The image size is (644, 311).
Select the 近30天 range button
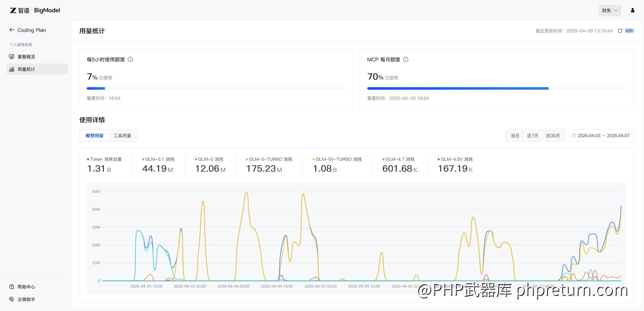click(553, 136)
